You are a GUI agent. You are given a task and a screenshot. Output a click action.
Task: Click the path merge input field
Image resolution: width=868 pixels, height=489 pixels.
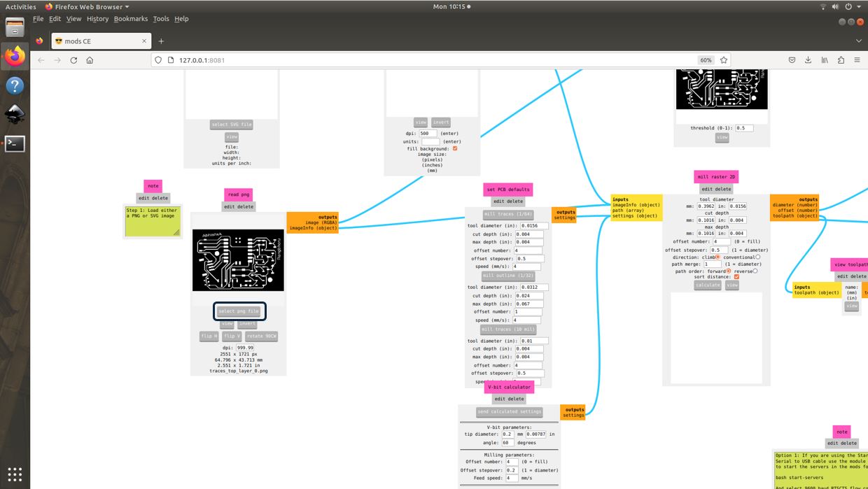click(712, 264)
